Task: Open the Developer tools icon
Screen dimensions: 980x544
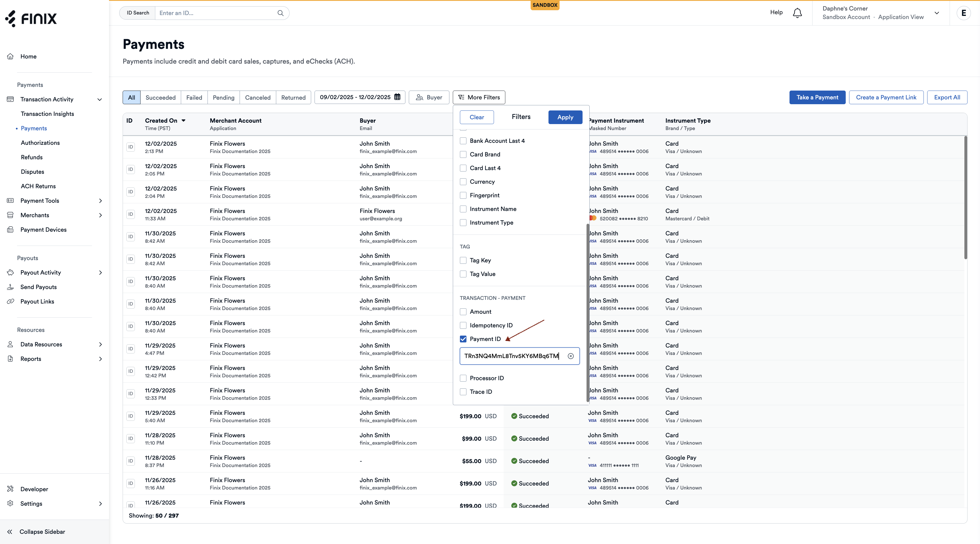Action: pos(10,489)
